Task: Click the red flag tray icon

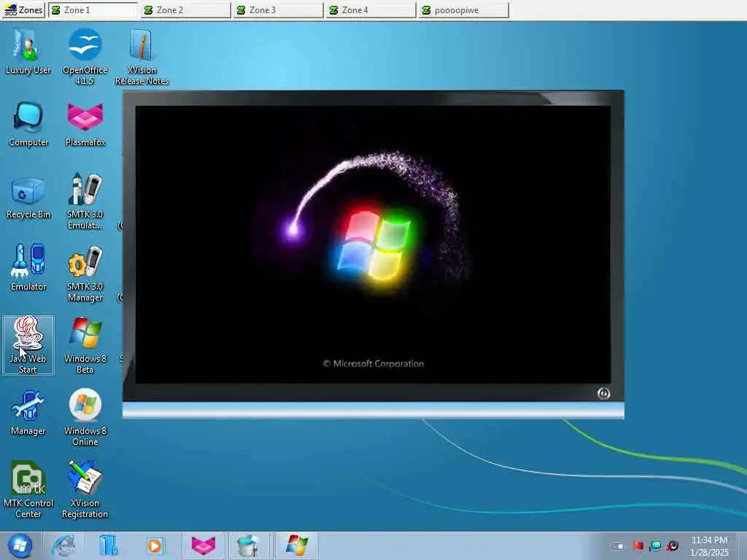Action: [638, 545]
